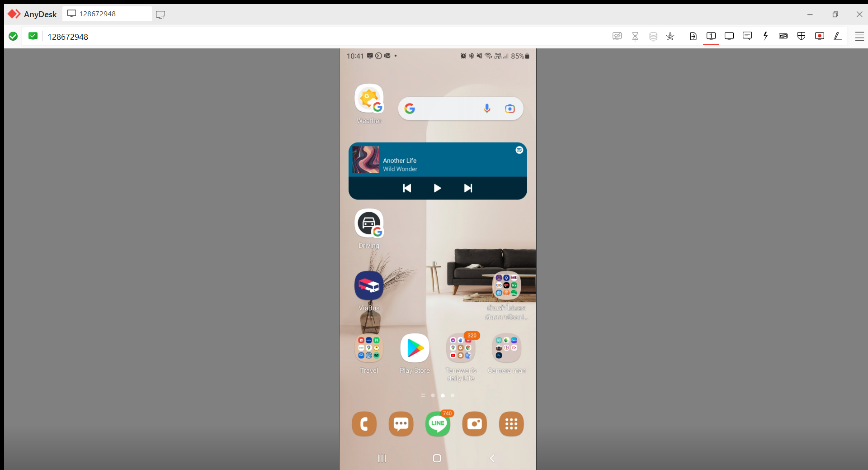
Task: Open the app drawer grid icon
Action: 511,424
